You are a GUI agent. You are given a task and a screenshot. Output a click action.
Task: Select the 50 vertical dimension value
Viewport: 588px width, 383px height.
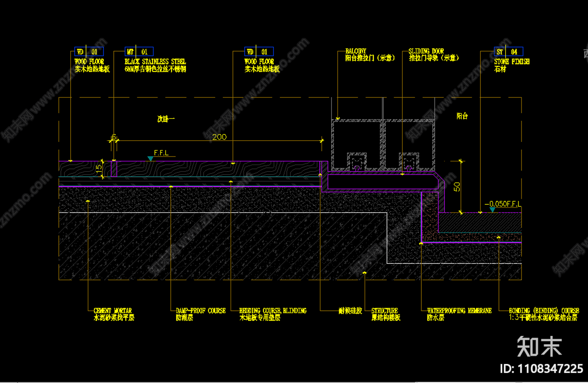click(457, 187)
